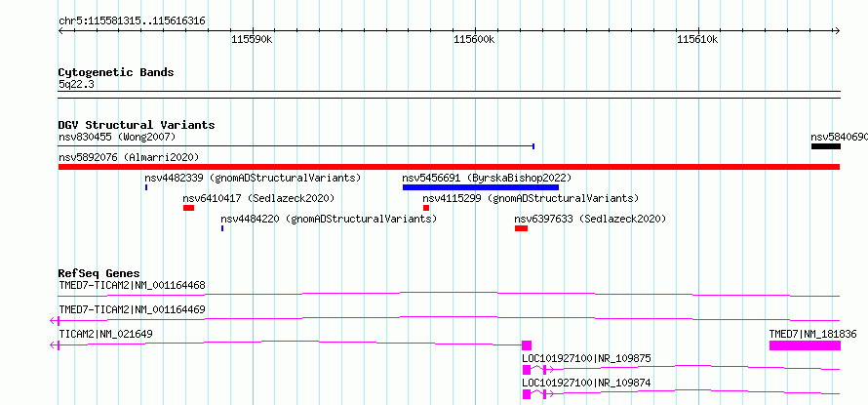Select the red nsv6397633 variant block
This screenshot has height=405, width=868.
point(521,228)
